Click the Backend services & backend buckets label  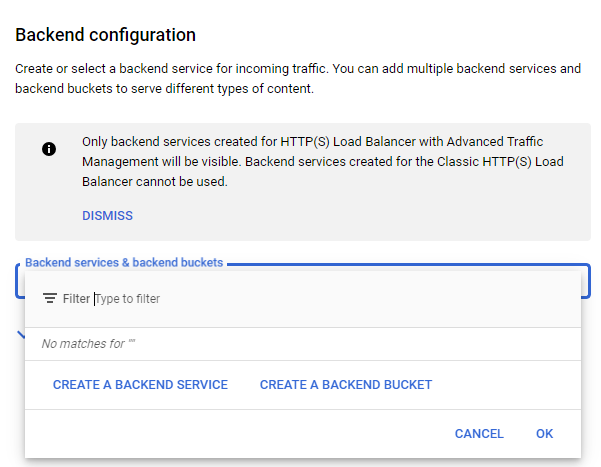click(x=124, y=263)
